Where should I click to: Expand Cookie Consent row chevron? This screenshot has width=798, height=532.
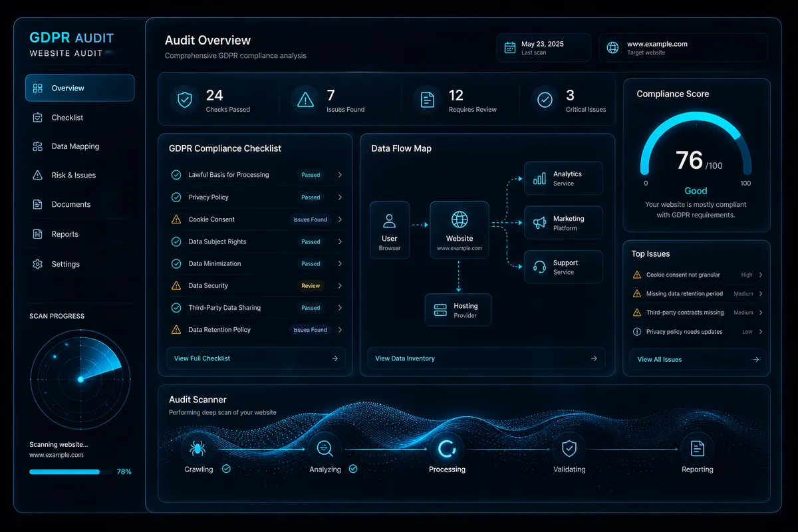click(340, 219)
